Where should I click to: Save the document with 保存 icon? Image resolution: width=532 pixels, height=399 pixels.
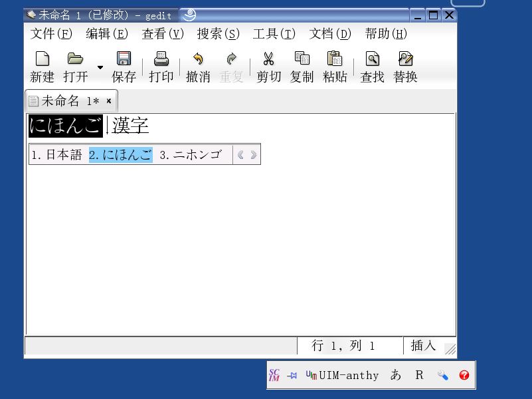click(x=124, y=60)
